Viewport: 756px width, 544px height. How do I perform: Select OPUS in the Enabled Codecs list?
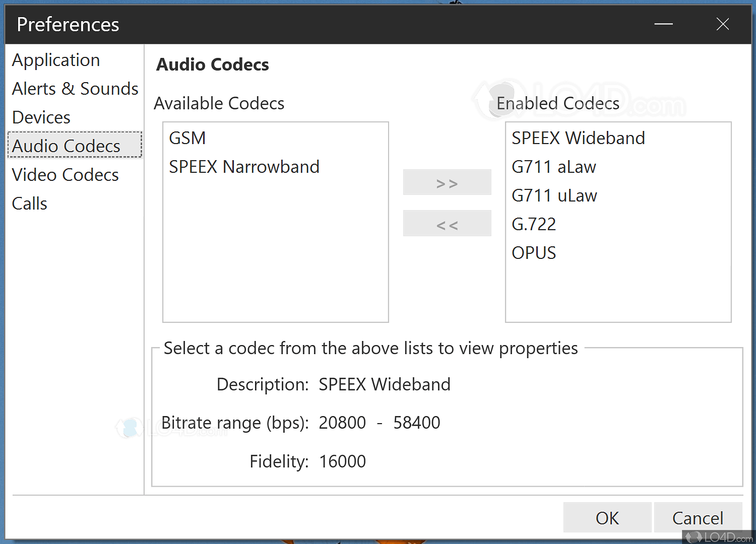533,252
